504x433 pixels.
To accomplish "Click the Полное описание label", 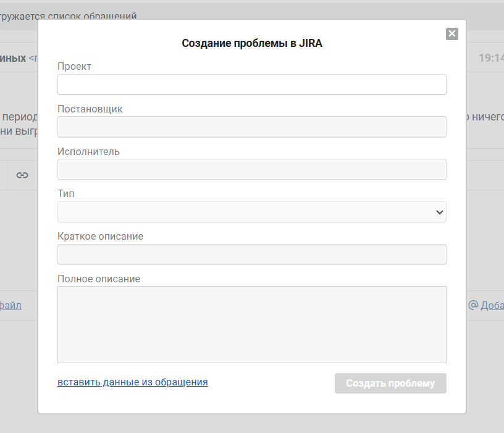I will coord(99,279).
